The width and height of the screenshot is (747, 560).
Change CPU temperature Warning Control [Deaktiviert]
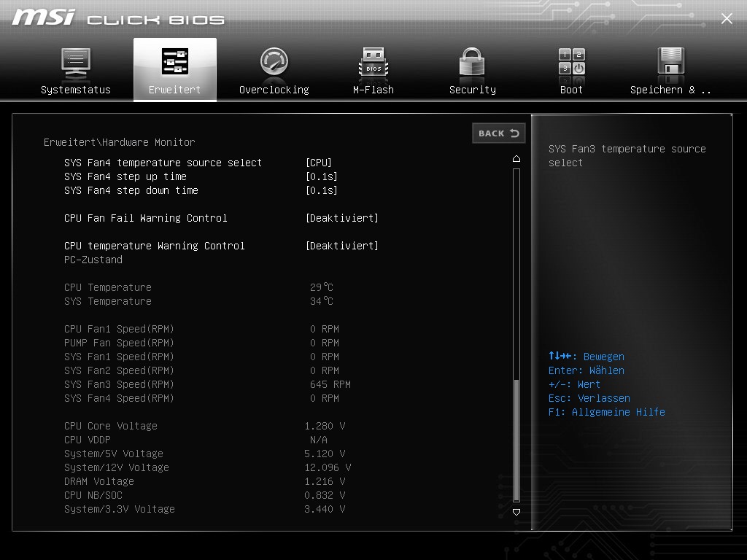[342, 246]
